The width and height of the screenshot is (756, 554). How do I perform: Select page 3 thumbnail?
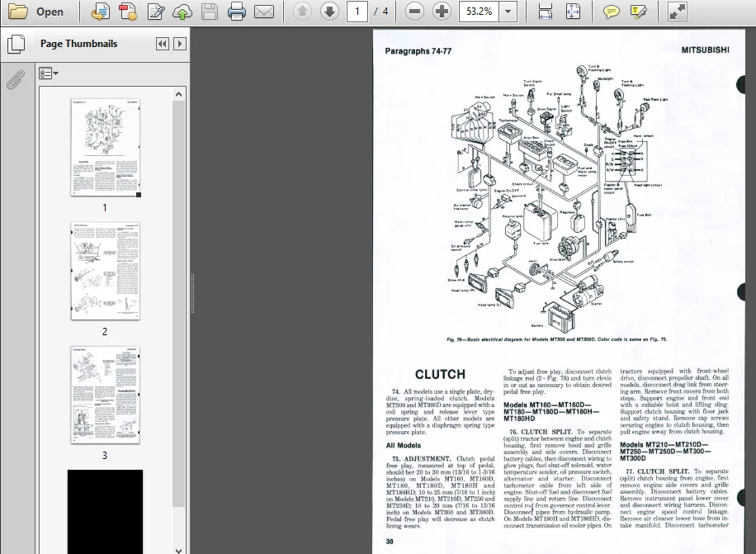105,395
